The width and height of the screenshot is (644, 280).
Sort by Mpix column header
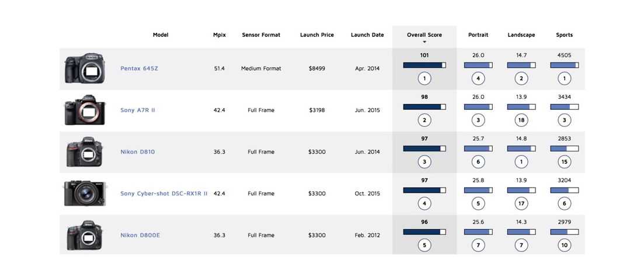(220, 35)
